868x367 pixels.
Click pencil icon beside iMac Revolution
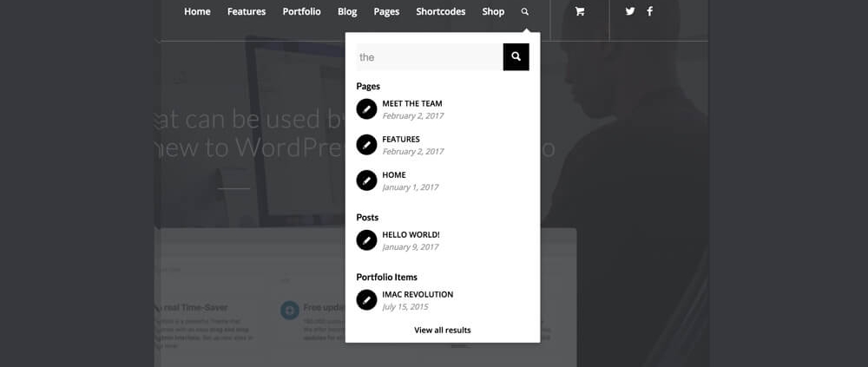tap(367, 299)
